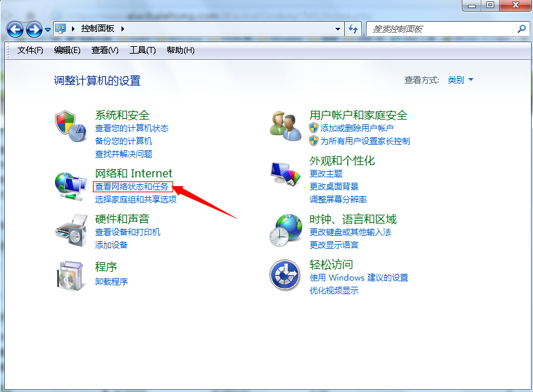Open the 查看(V) menu

tap(105, 50)
